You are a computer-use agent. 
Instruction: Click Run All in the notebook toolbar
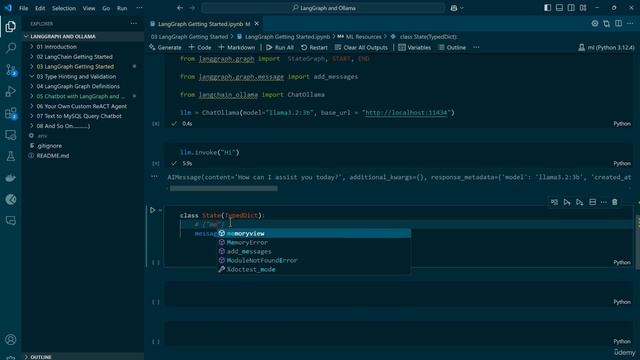tap(280, 47)
